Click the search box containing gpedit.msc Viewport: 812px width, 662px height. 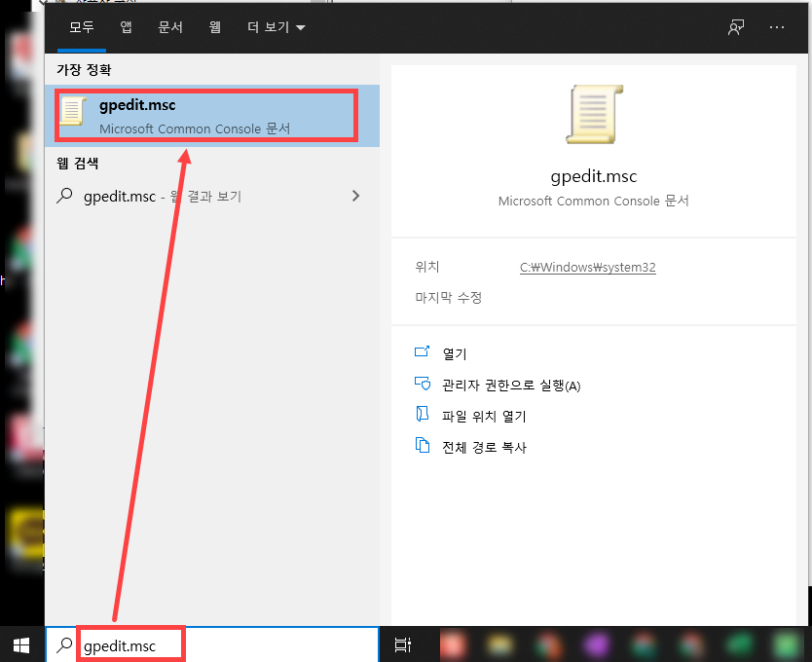pos(212,644)
